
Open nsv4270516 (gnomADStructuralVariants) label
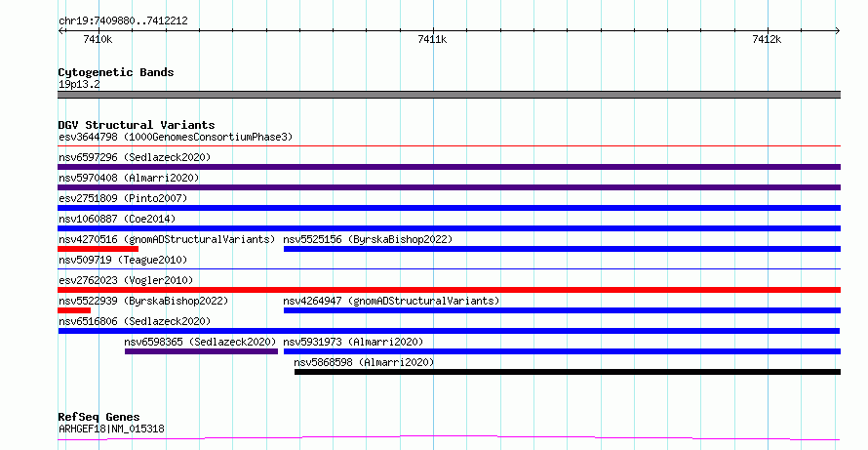[x=167, y=239]
